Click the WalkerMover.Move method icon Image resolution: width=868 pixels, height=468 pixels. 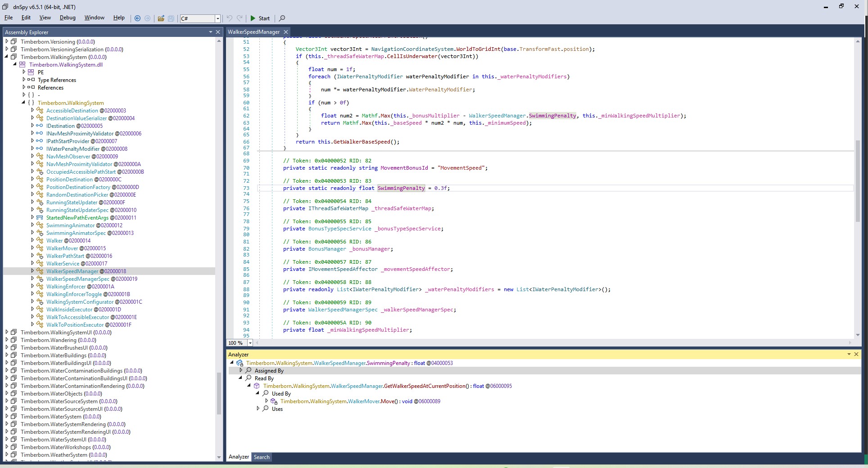click(x=274, y=401)
